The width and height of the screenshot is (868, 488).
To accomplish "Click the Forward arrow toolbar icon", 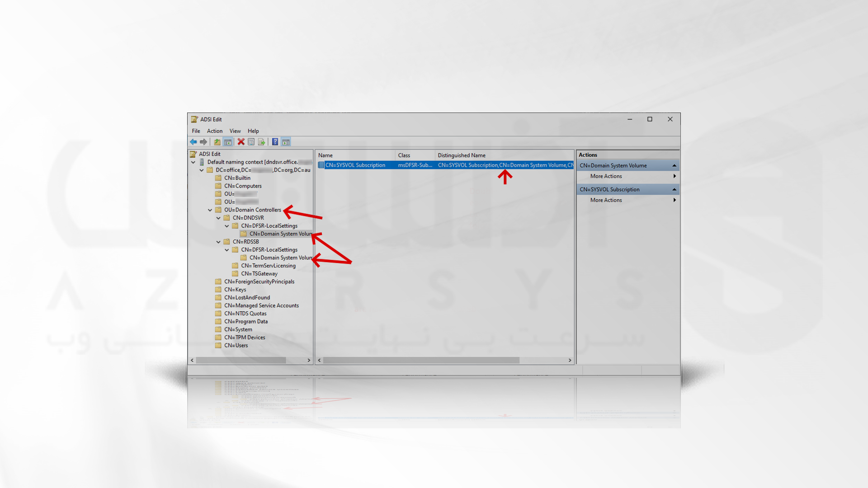I will [x=203, y=142].
